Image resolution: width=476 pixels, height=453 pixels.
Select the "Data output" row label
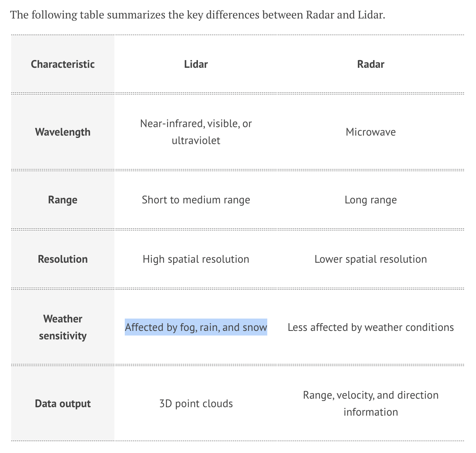[x=63, y=404]
